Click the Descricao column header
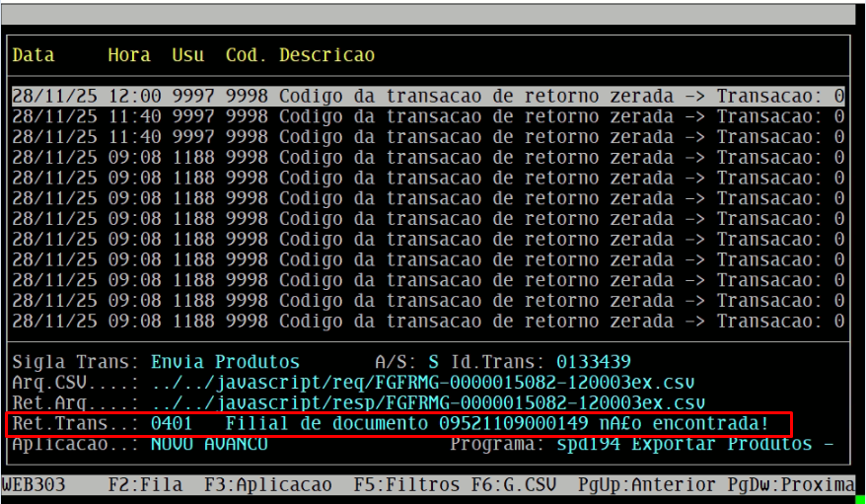Image resolution: width=866 pixels, height=504 pixels. point(326,55)
